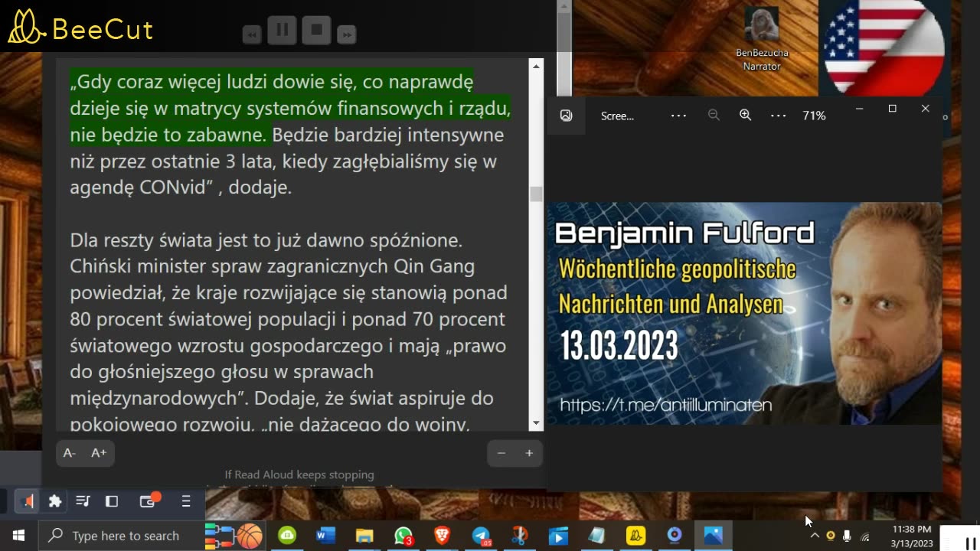Viewport: 980px width, 551px height.
Task: Open the scissors snipping app on taskbar
Action: click(x=520, y=536)
